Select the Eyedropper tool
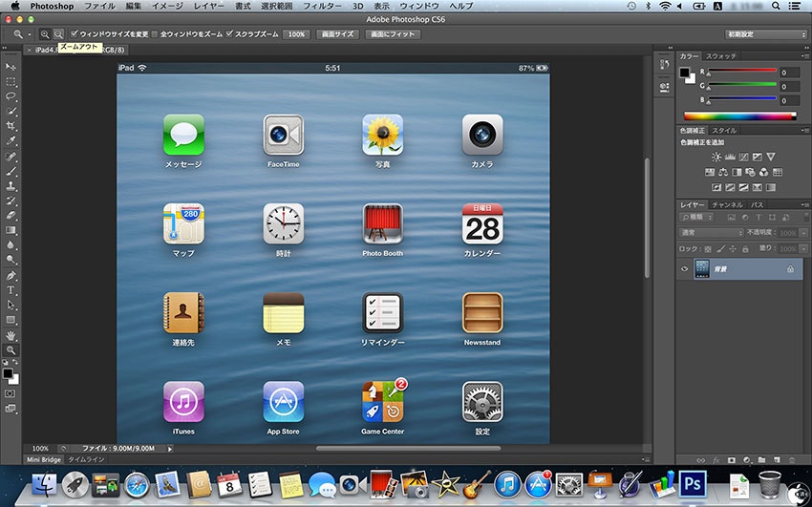The width and height of the screenshot is (812, 507). (11, 140)
